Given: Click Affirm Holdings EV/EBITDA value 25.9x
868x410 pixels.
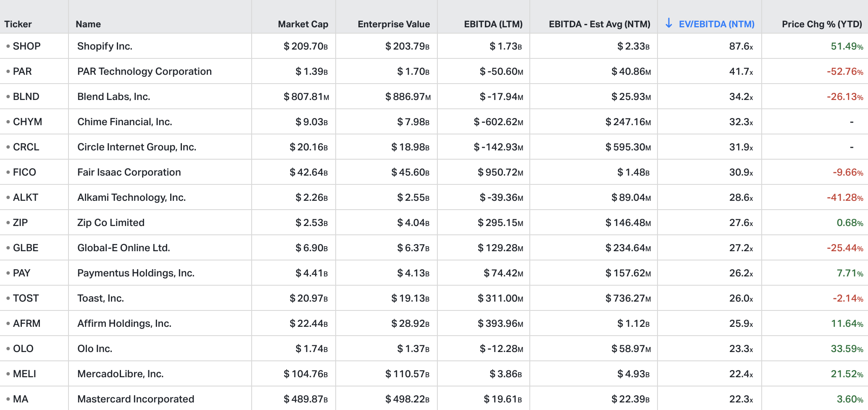Looking at the screenshot, I should 741,323.
